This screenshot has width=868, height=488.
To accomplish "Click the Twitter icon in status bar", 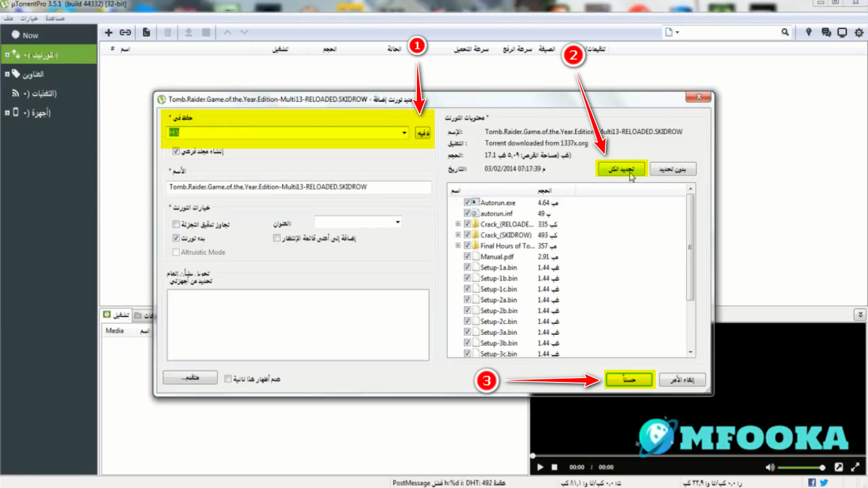I will (824, 483).
